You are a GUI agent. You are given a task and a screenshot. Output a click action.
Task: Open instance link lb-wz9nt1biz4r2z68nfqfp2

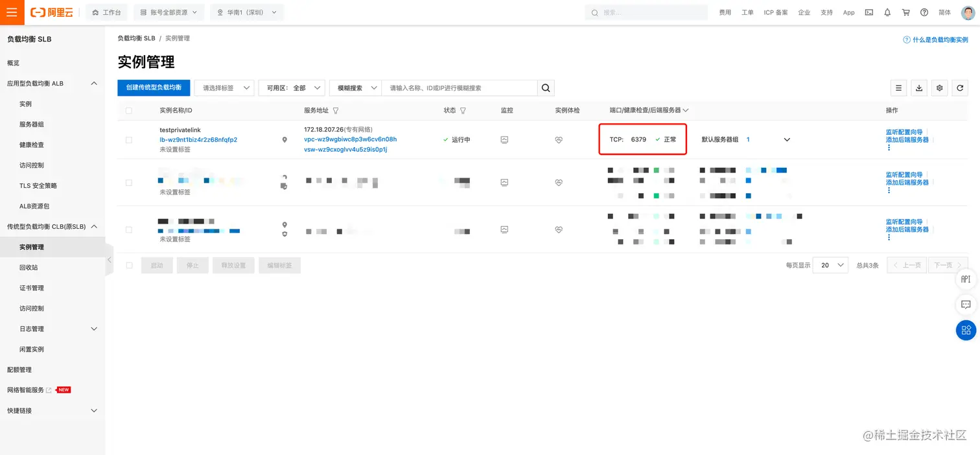198,140
